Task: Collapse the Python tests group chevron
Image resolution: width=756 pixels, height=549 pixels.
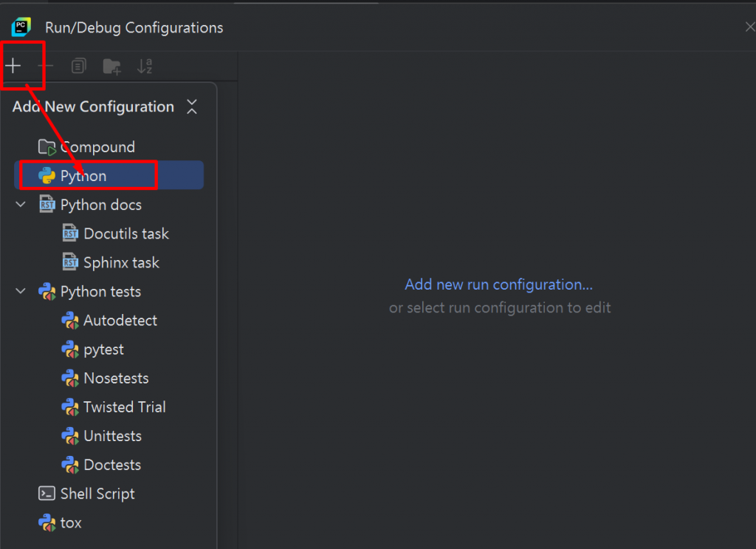Action: [x=21, y=291]
